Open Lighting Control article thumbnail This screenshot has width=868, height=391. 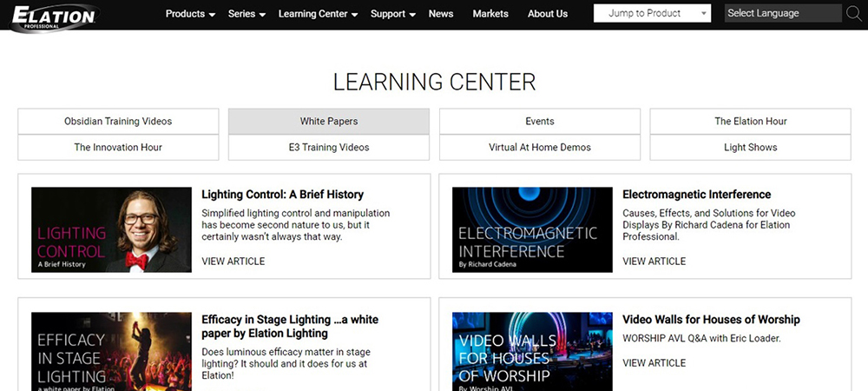(111, 230)
